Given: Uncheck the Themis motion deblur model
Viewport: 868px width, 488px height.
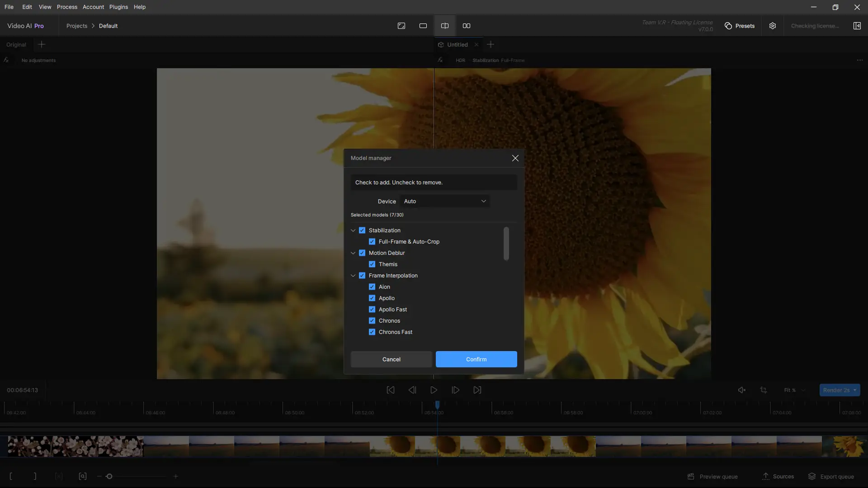Looking at the screenshot, I should click(x=372, y=264).
